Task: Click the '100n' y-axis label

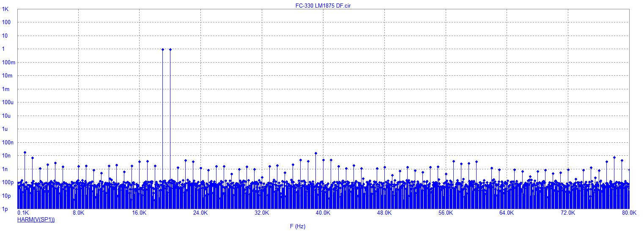Action: pos(8,143)
